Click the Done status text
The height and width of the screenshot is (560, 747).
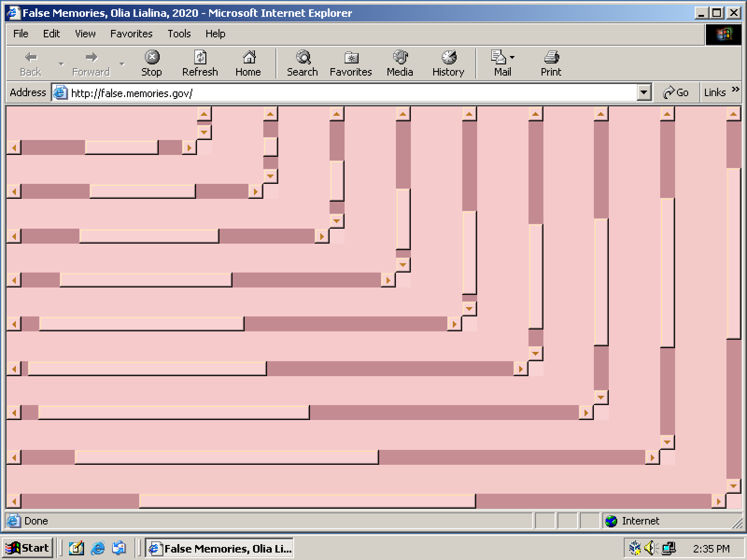[x=36, y=521]
